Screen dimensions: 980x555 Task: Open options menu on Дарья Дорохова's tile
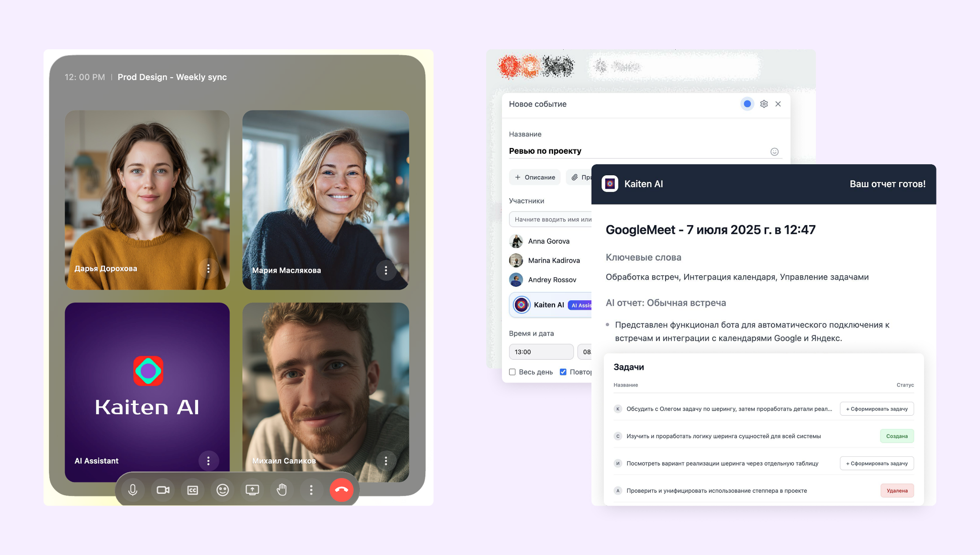[208, 269]
